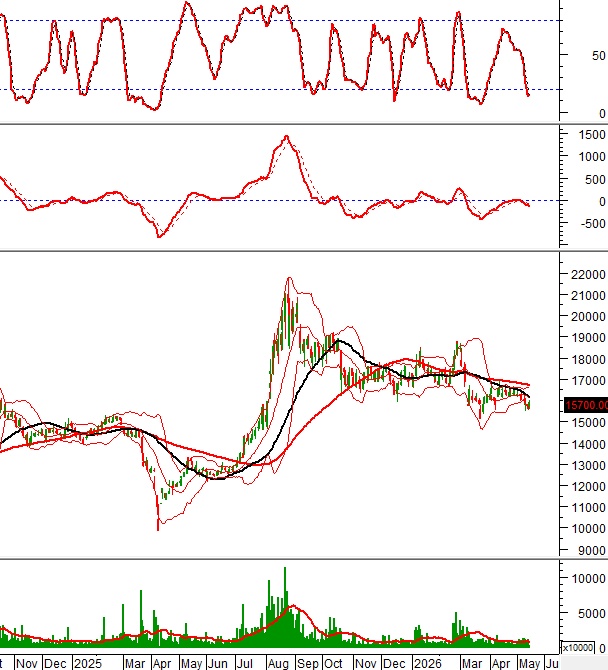Click the x10000 volume multiplier box
The width and height of the screenshot is (608, 670).
(x=578, y=648)
